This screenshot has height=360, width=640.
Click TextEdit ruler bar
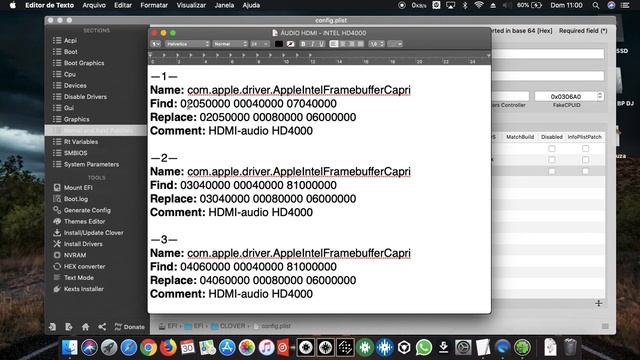(319, 58)
